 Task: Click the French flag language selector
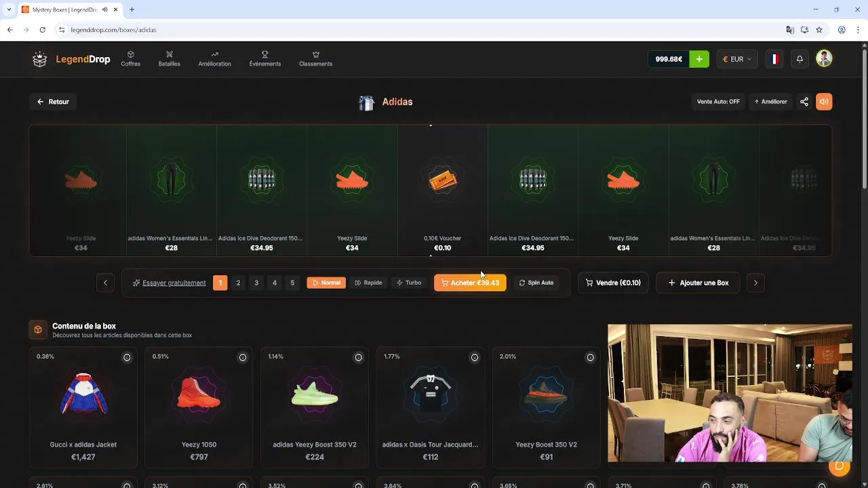pos(774,59)
